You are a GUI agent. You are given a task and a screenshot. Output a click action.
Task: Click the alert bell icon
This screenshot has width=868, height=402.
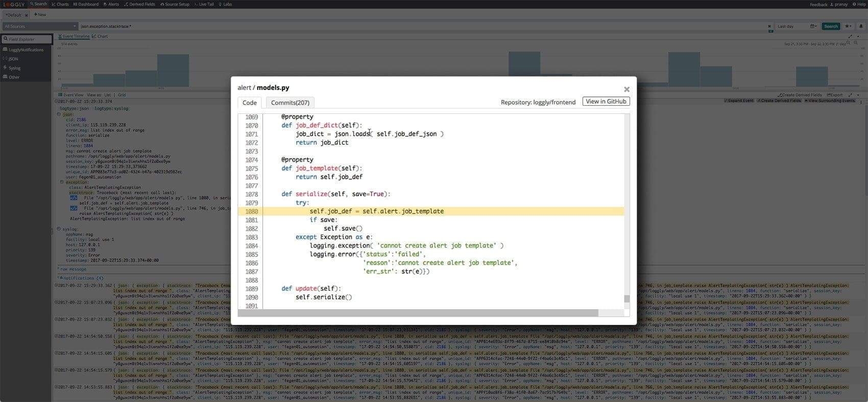(x=860, y=26)
